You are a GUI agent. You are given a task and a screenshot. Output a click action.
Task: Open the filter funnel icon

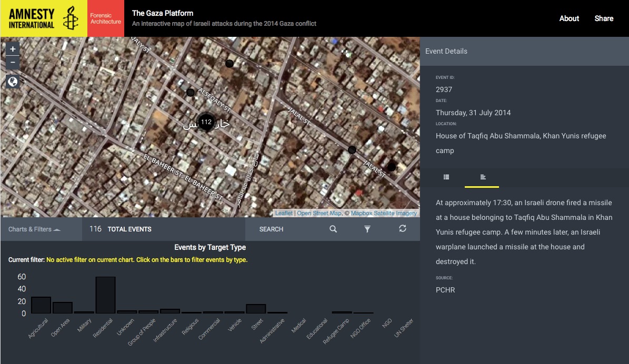(367, 229)
